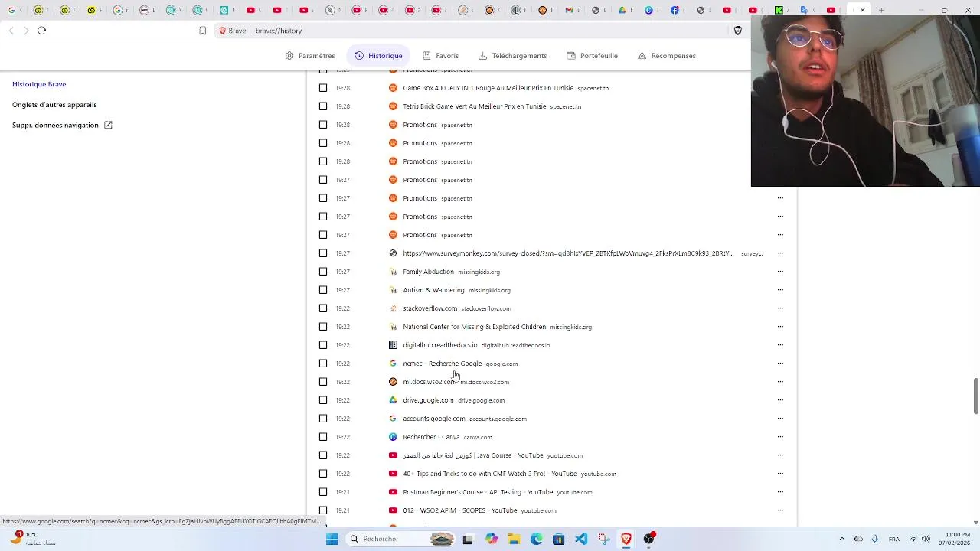This screenshot has width=980, height=551.
Task: Open more actions for Postman Beginner's Course
Action: (x=780, y=492)
